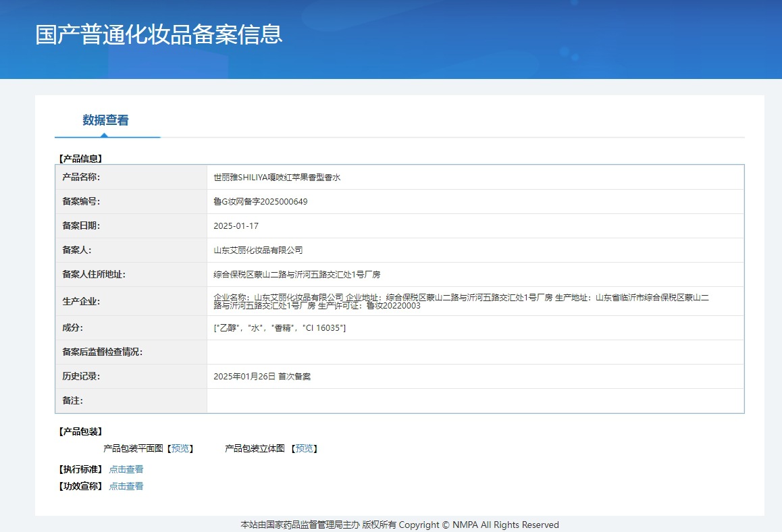782x532 pixels.
Task: Click the 【产品信息】 section heading
Action: click(80, 159)
